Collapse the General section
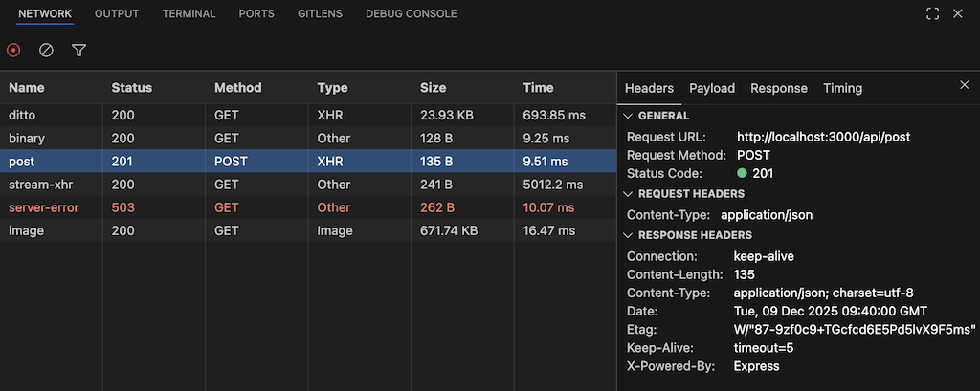Image resolution: width=980 pixels, height=391 pixels. point(629,115)
